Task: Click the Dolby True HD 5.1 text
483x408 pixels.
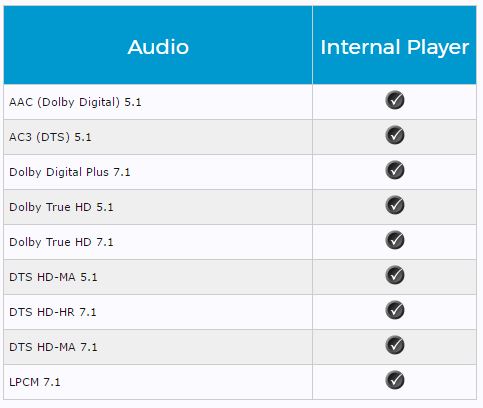Action: point(61,207)
